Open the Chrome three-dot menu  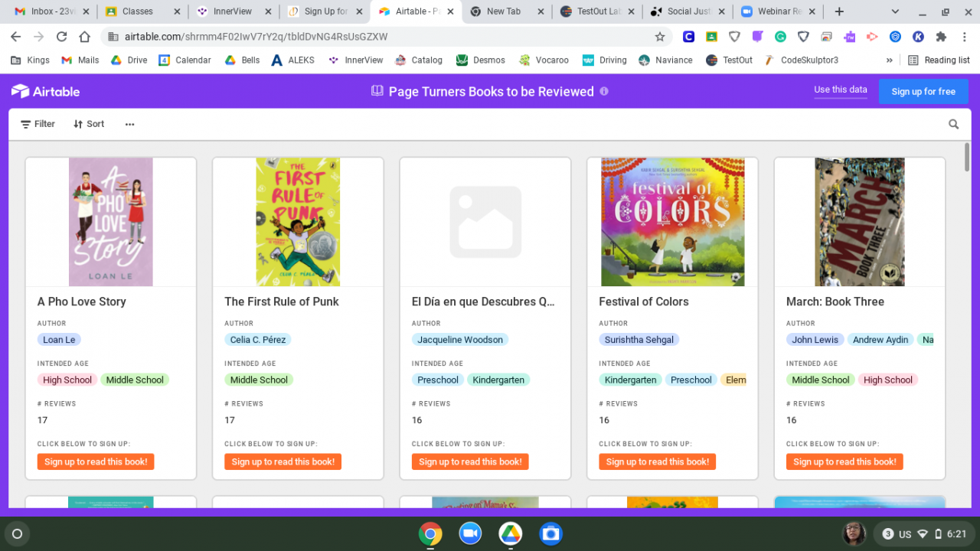(x=963, y=37)
